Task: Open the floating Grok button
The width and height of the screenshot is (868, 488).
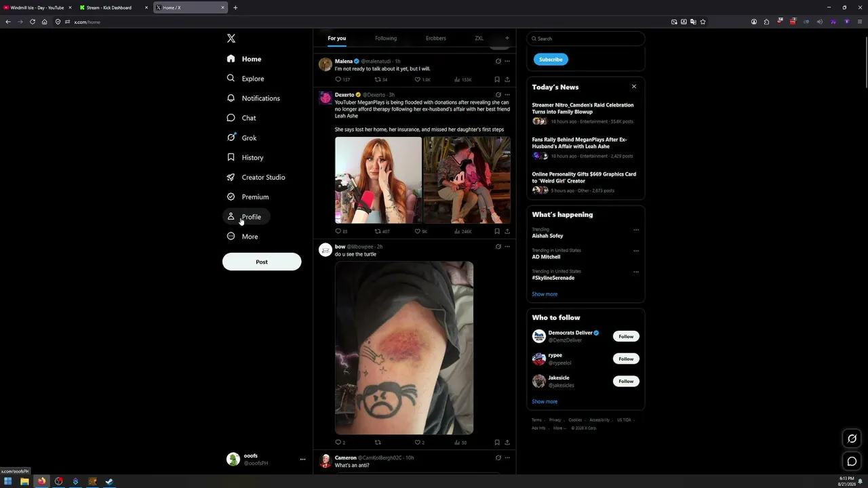Action: (x=852, y=439)
